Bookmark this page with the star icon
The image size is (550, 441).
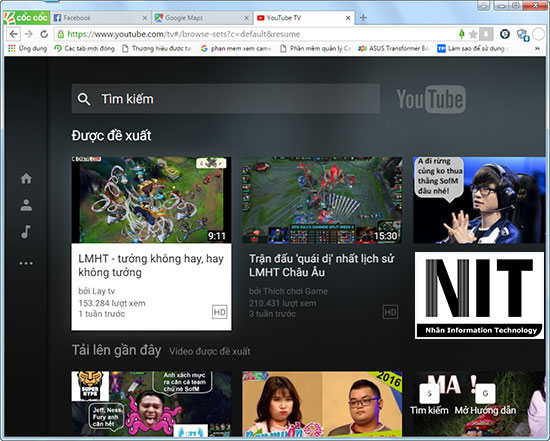473,34
